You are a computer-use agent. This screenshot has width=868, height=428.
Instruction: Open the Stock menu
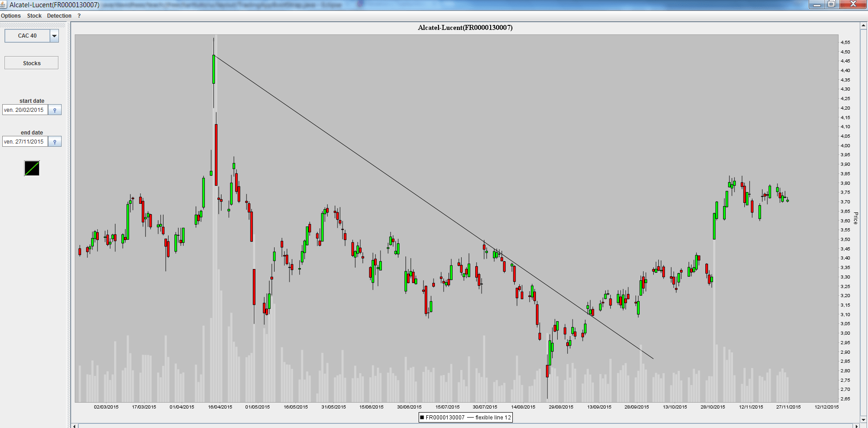(34, 16)
